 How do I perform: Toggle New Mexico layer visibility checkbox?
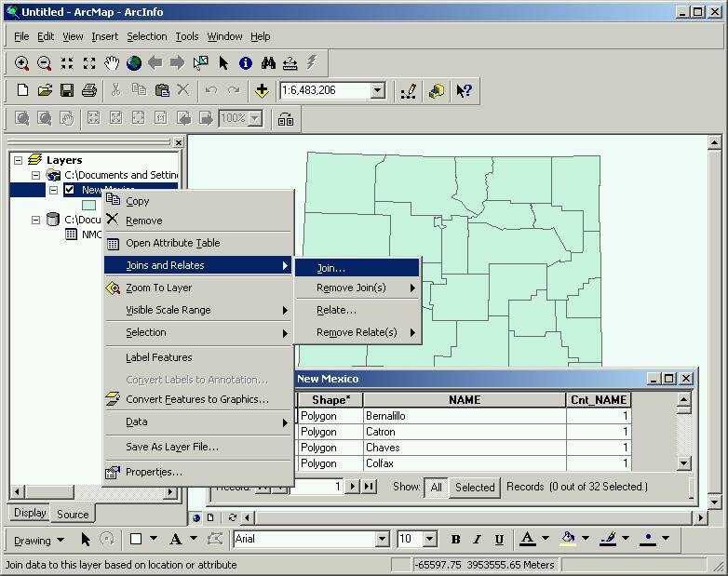point(69,190)
